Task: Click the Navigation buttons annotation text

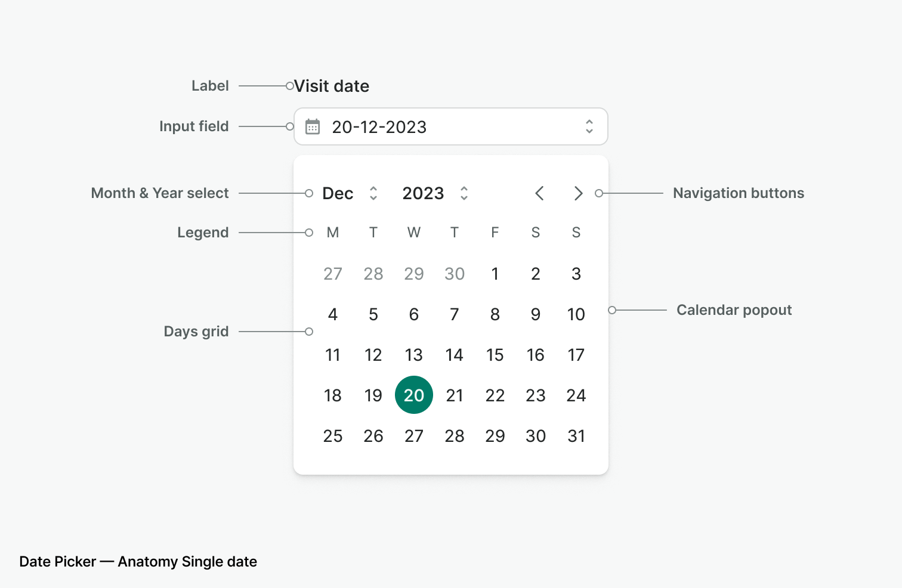Action: [x=738, y=193]
